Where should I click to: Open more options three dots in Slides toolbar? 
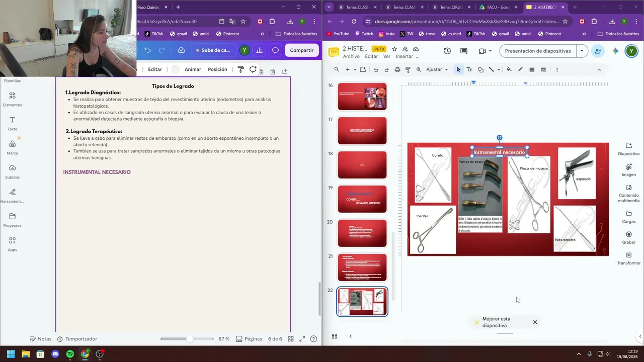557,69
